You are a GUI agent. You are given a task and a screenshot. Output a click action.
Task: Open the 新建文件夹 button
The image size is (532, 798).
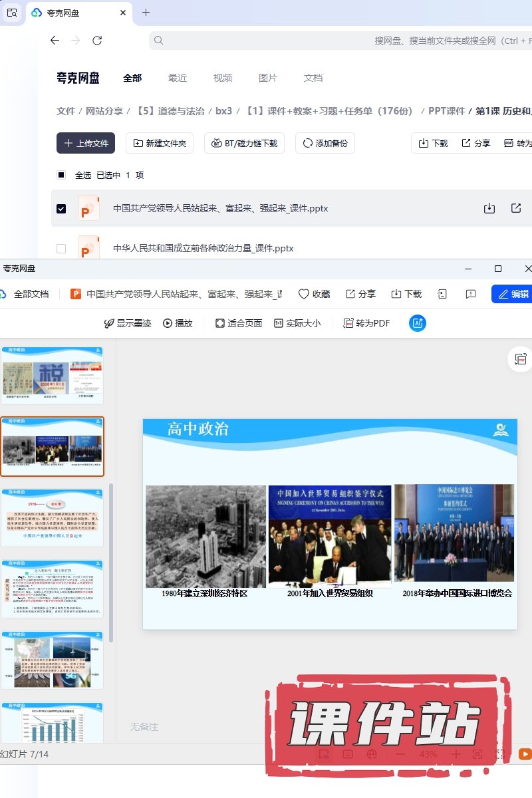[x=160, y=143]
